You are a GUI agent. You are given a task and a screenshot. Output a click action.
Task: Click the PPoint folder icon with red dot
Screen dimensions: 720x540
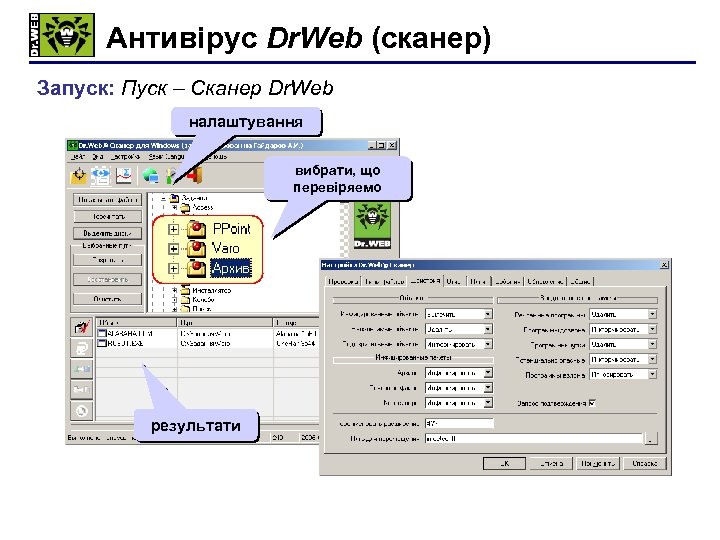click(x=196, y=229)
